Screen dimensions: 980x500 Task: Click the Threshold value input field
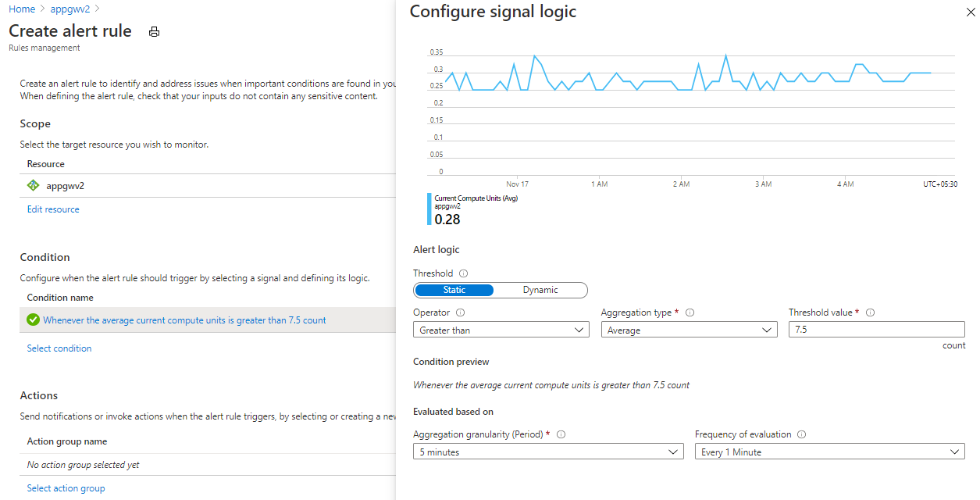(876, 330)
